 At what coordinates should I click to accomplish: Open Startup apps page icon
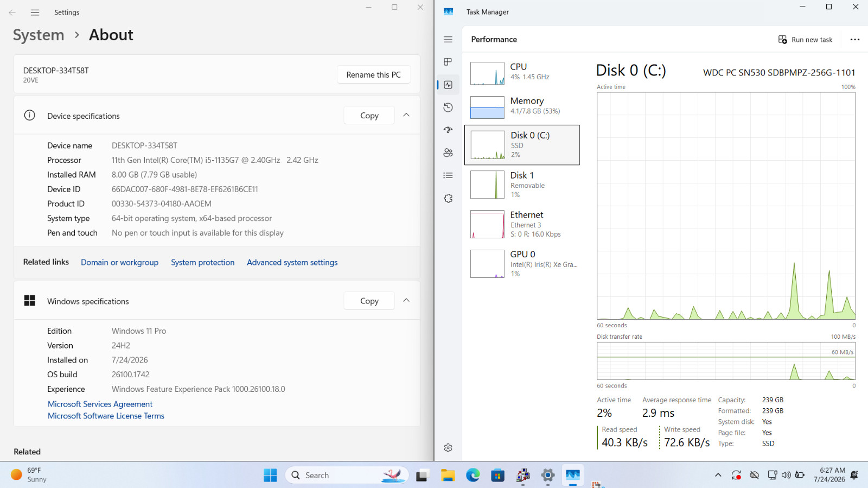(x=448, y=130)
